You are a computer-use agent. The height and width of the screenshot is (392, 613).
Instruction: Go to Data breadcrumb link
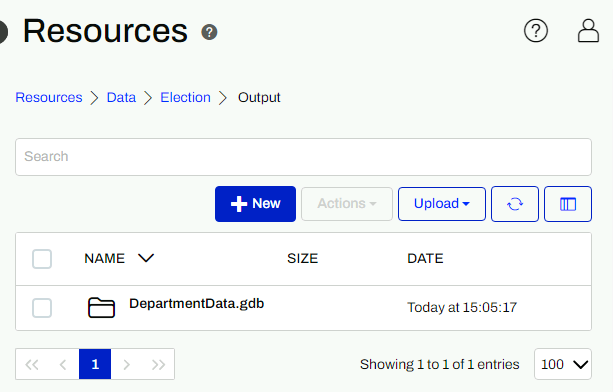(121, 97)
